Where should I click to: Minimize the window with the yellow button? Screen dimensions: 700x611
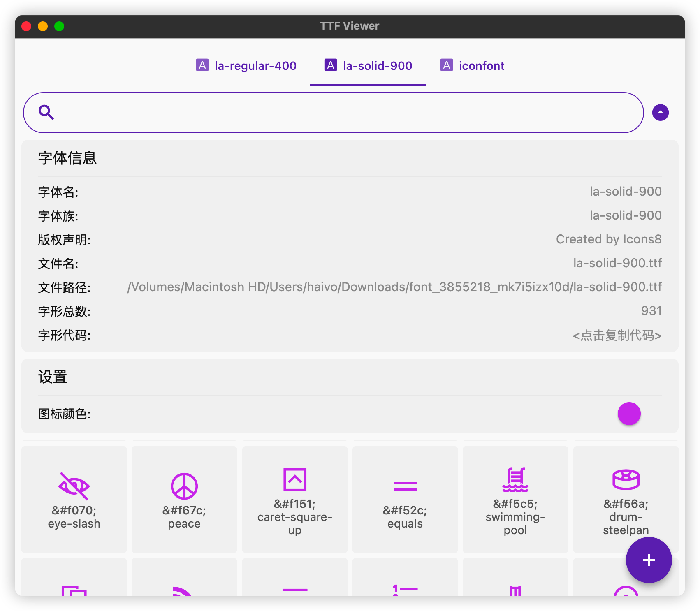click(43, 26)
